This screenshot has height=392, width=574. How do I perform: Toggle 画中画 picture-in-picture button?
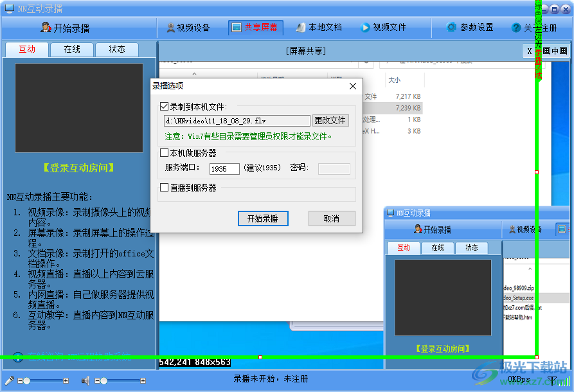coord(555,51)
